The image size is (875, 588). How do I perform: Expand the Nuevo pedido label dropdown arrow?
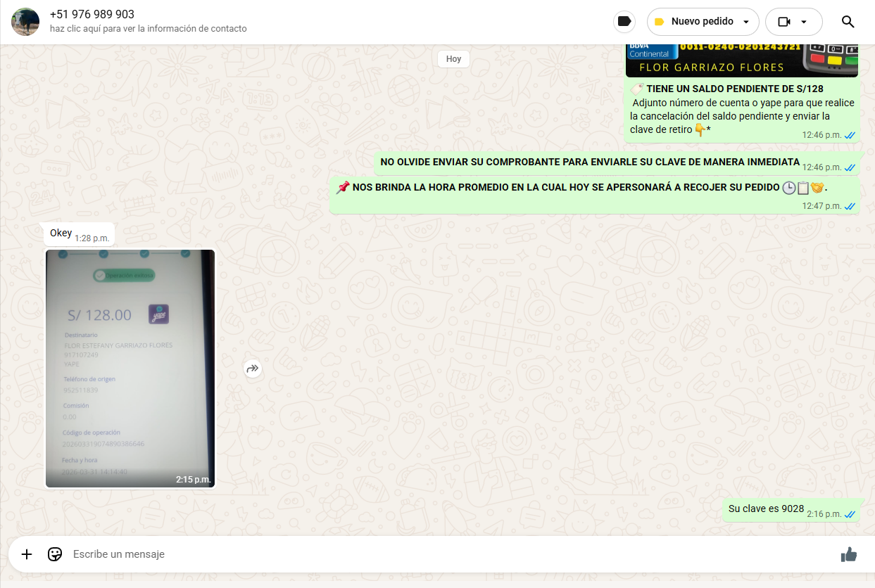pyautogui.click(x=746, y=22)
